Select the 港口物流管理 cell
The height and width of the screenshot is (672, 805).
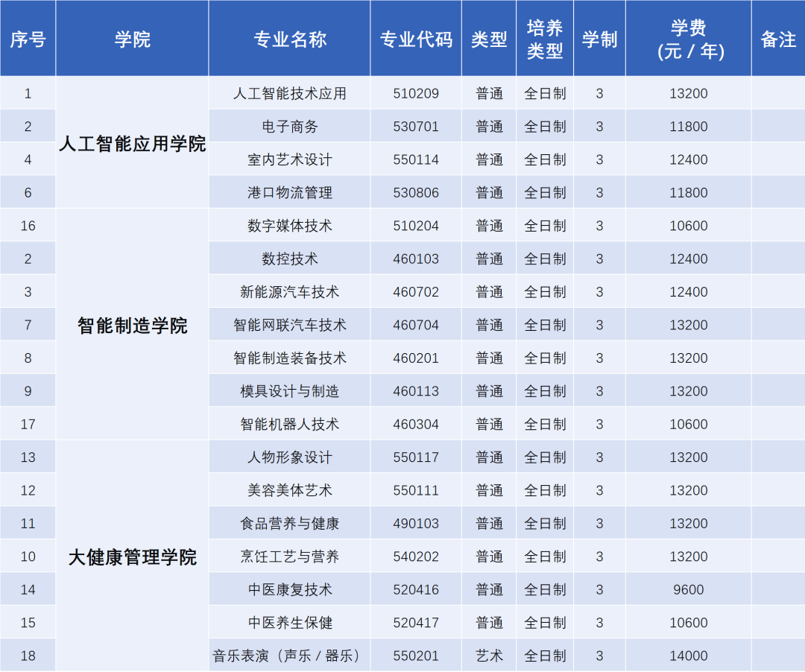[289, 192]
